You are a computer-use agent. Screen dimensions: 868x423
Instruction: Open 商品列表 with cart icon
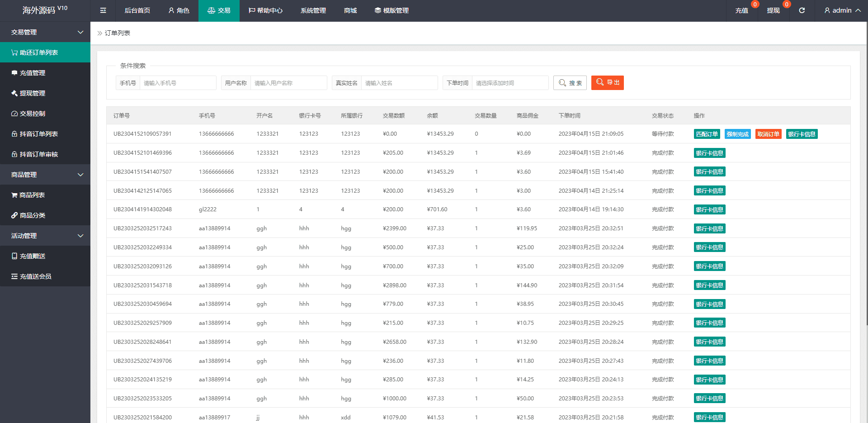coord(32,195)
